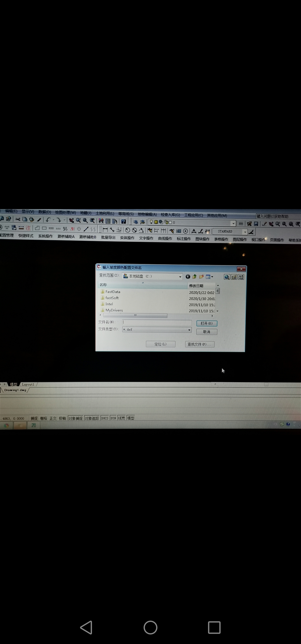
Task: Click the create new folder icon
Action: coord(201,277)
